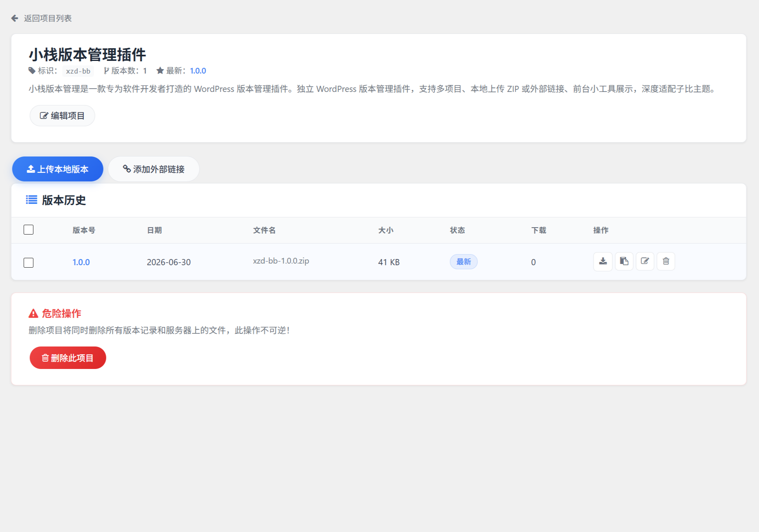Click the 最新 status badge
This screenshot has width=759, height=532.
point(464,262)
